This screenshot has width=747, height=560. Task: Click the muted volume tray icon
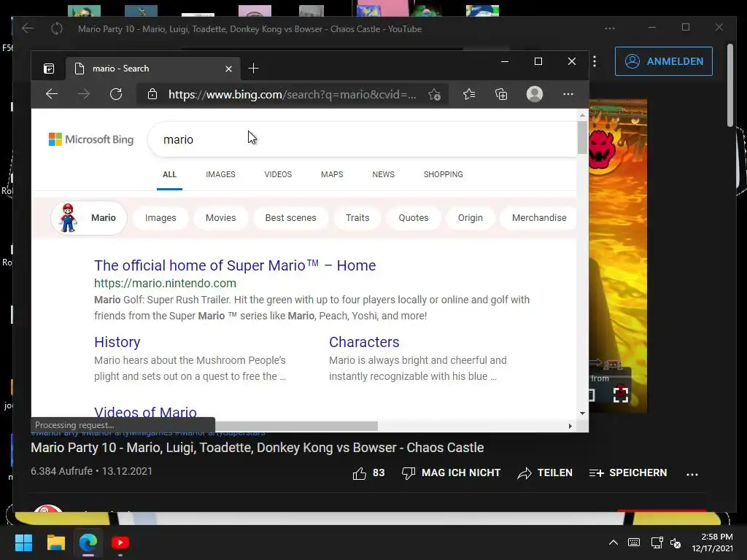[676, 542]
